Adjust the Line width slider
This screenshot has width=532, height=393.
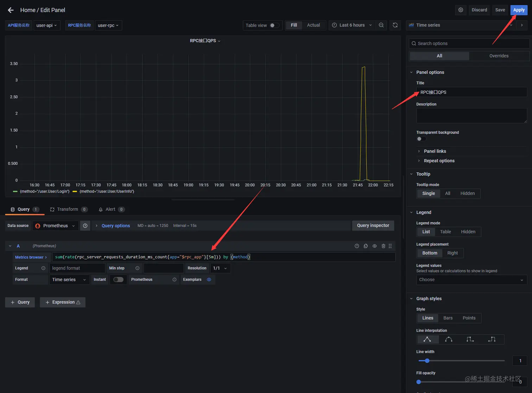click(x=461, y=361)
